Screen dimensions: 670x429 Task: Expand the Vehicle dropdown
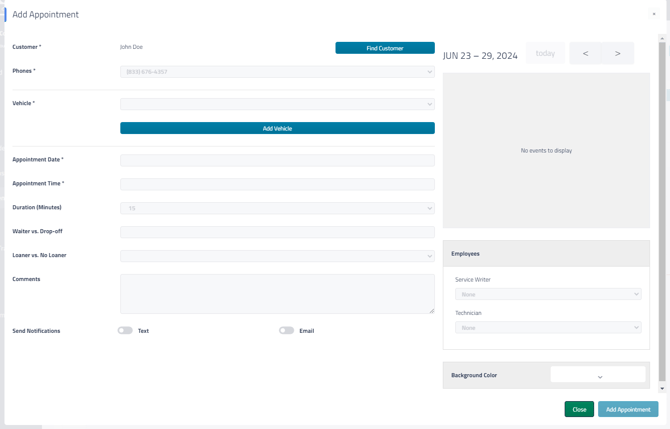(x=277, y=104)
